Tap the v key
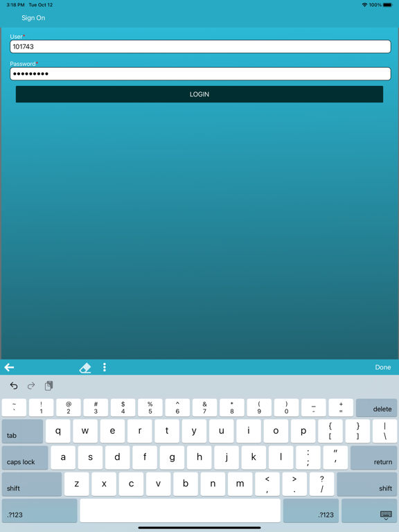399x532 pixels. coord(159,484)
